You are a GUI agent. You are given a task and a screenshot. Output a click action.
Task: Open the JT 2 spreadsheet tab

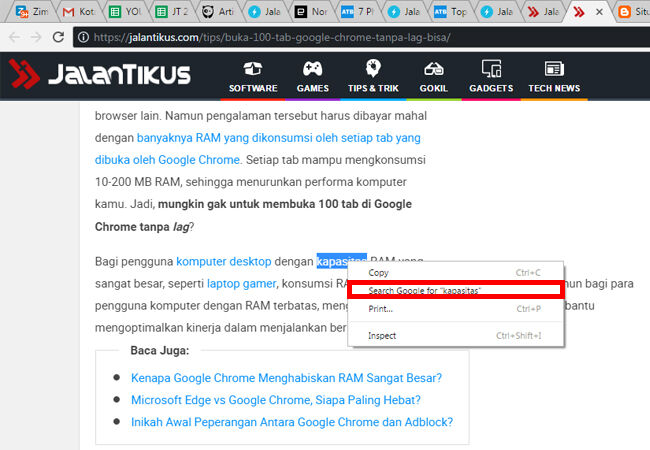[x=172, y=12]
